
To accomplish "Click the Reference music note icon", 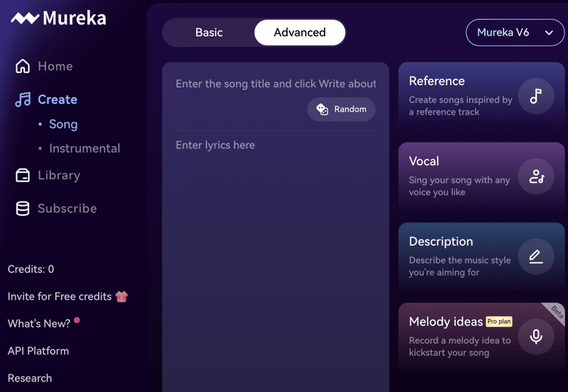I will click(536, 97).
